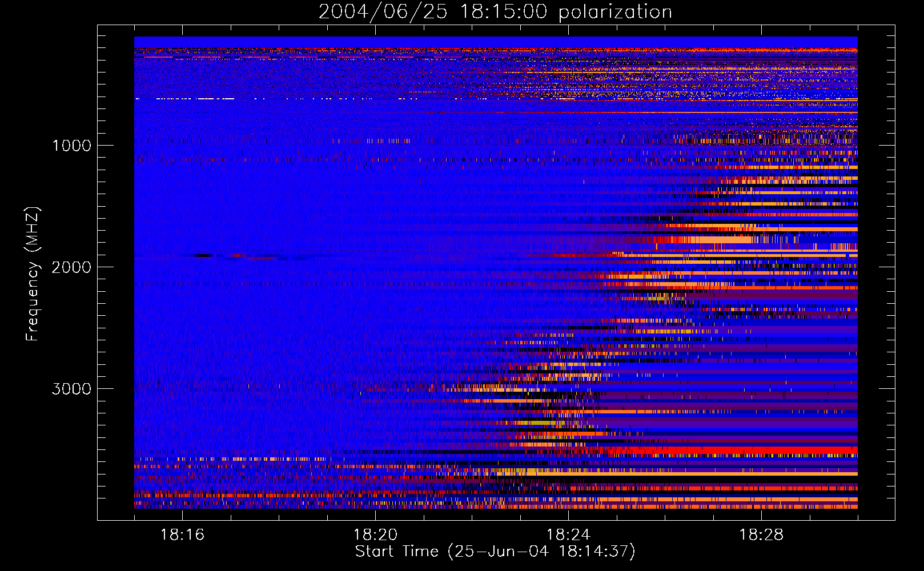Click the 18:20 time tick label
Screen dimensions: 924x571
(375, 535)
